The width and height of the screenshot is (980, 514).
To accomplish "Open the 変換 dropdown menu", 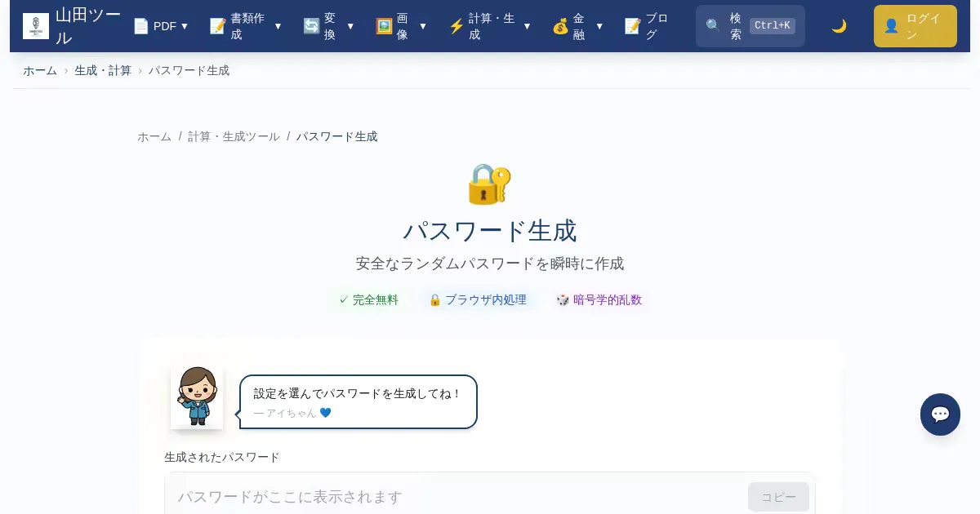I will [350, 26].
